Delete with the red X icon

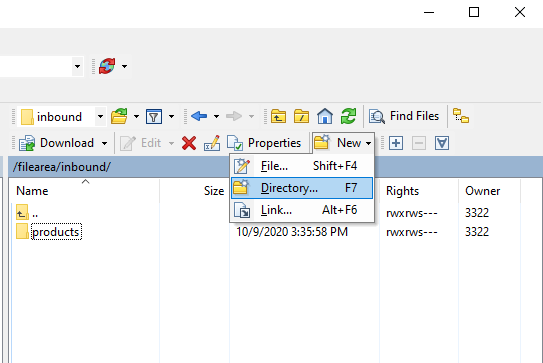(x=189, y=143)
